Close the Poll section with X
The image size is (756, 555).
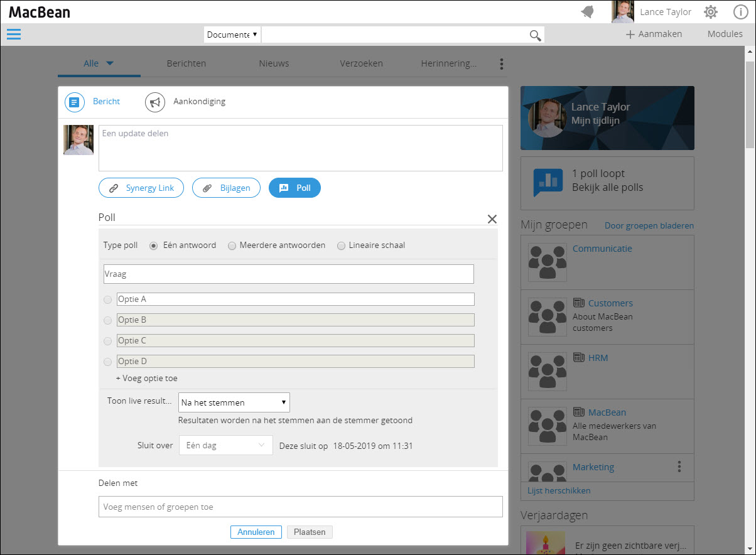(x=492, y=219)
